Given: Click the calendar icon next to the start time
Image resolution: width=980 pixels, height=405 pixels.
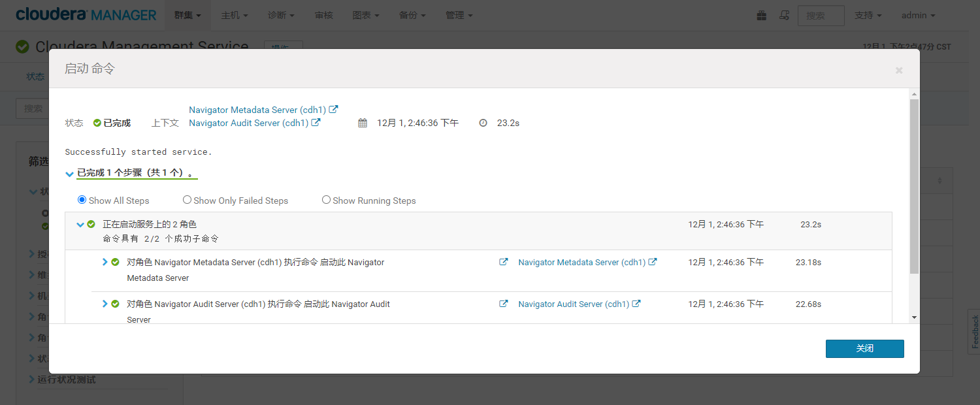Looking at the screenshot, I should pyautogui.click(x=363, y=123).
